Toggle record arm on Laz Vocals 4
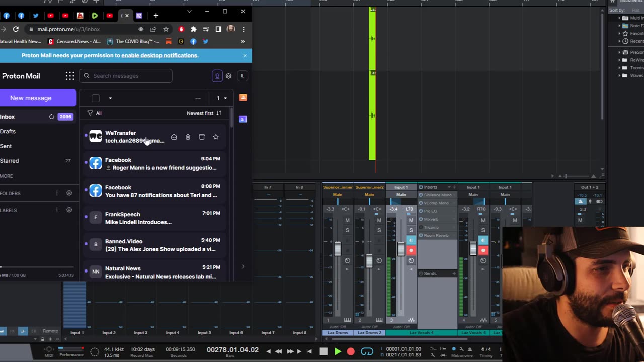644x362 pixels. coord(411,250)
